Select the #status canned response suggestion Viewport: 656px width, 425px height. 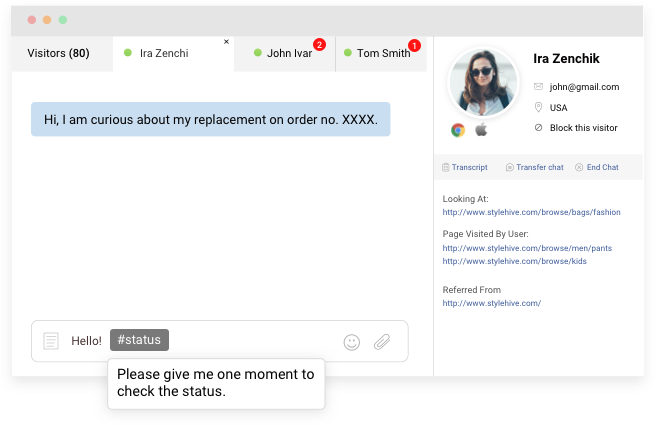tap(139, 340)
